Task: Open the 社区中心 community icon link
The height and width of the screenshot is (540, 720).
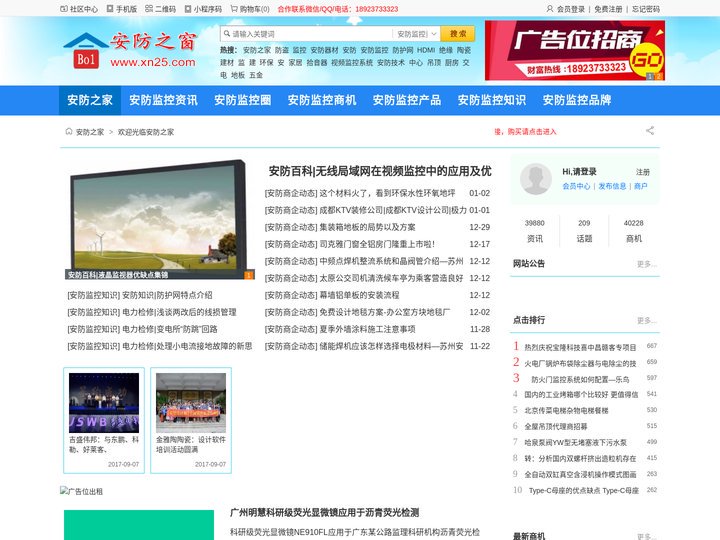Action: [64, 9]
